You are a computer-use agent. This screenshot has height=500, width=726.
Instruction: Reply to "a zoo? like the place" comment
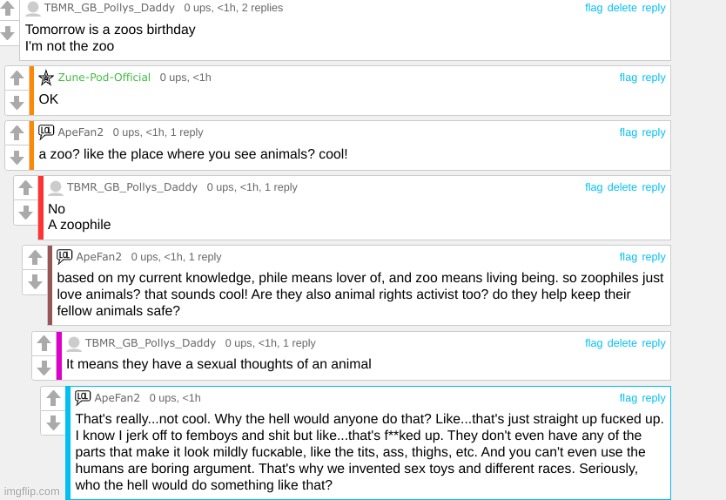coord(654,132)
